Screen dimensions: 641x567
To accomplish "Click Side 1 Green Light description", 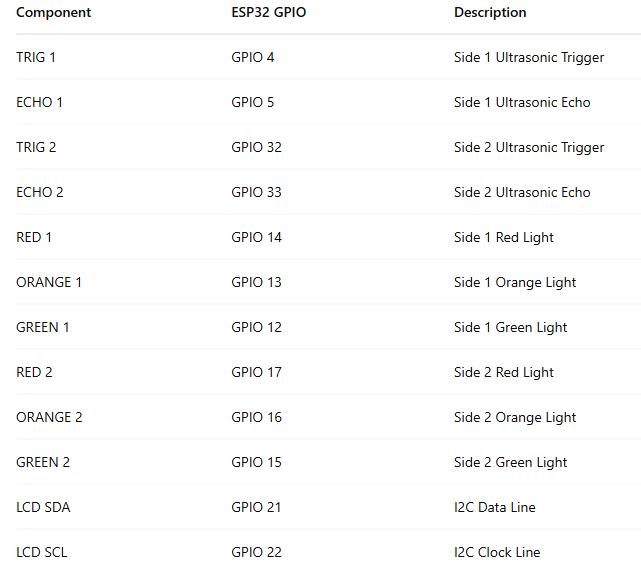I will (x=511, y=327).
